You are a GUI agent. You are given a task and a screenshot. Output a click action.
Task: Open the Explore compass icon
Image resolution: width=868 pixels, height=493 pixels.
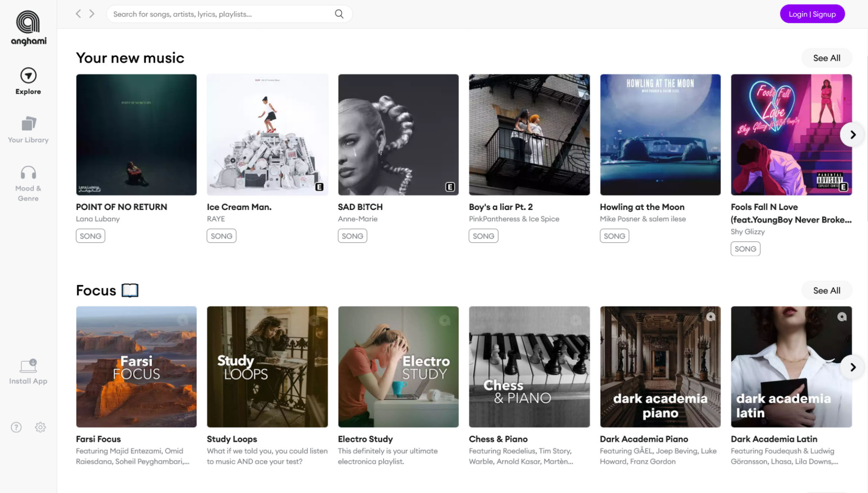tap(28, 75)
